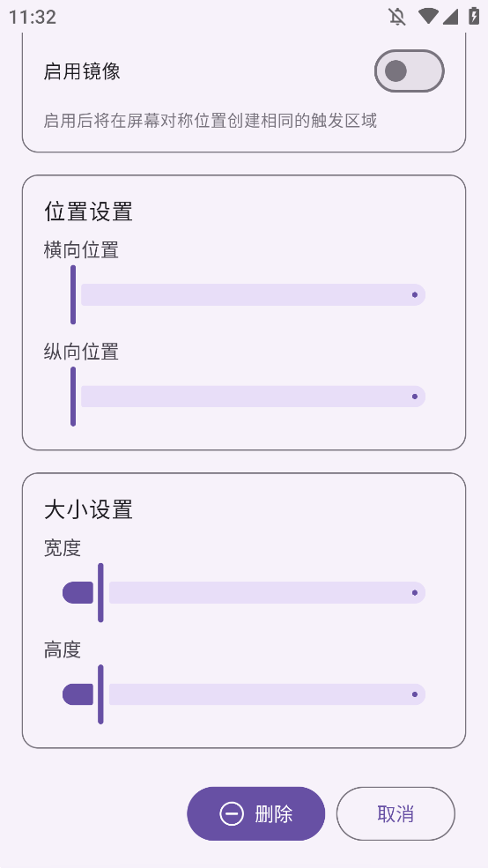Tap the 高度 slider handle
Viewport: 488px width, 868px height.
100,694
